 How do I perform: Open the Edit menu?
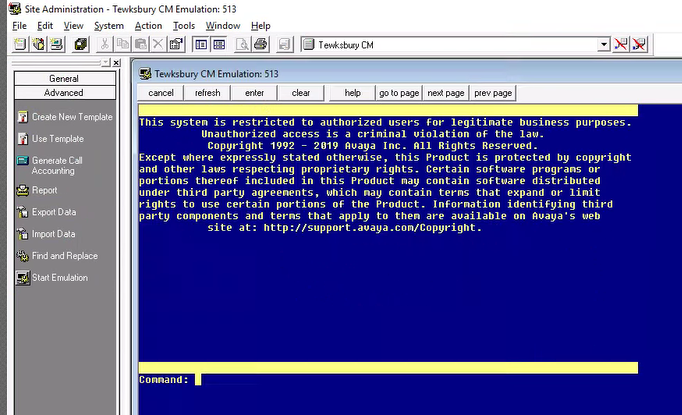point(45,26)
